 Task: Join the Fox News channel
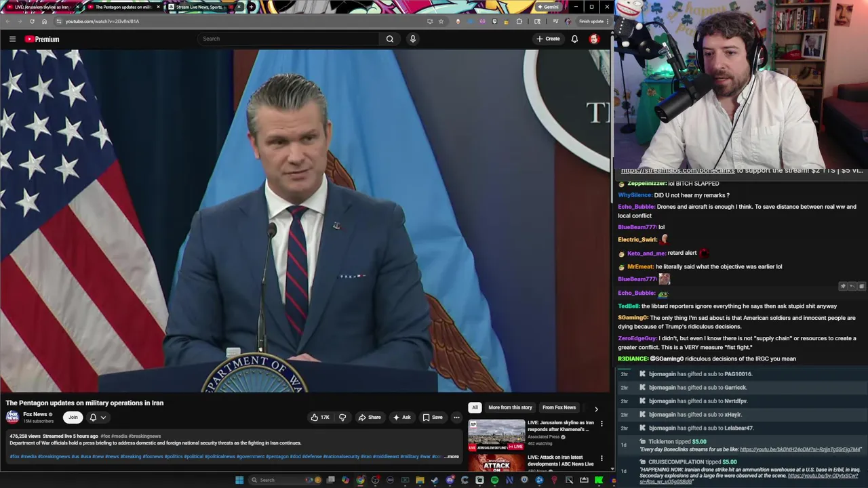click(x=73, y=417)
